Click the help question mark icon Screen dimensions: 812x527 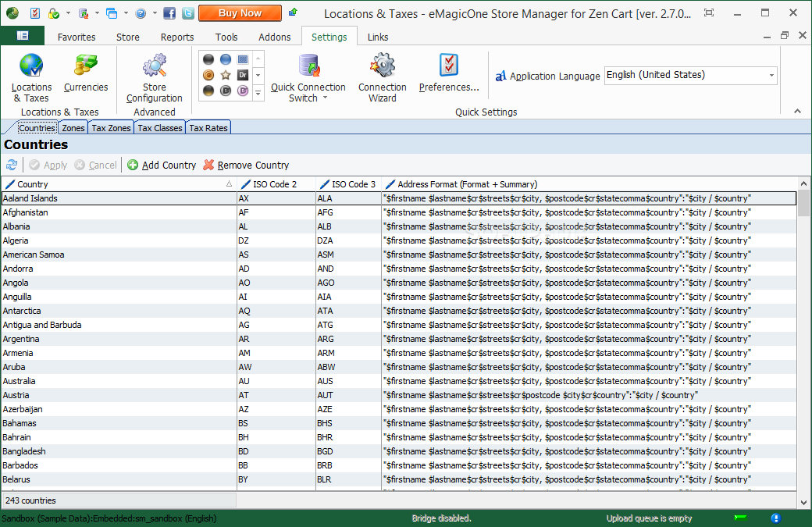[x=141, y=13]
